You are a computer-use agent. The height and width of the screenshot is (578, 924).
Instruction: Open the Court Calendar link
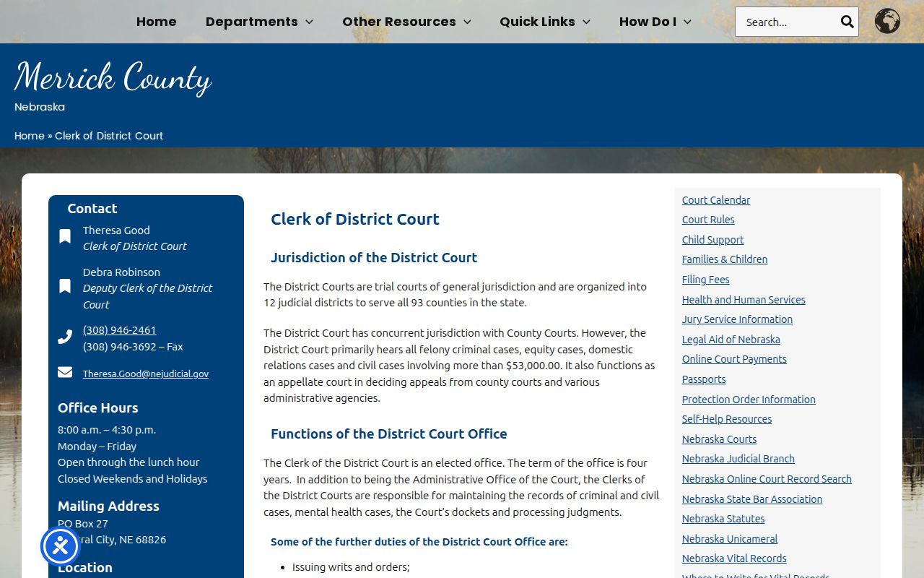click(716, 200)
